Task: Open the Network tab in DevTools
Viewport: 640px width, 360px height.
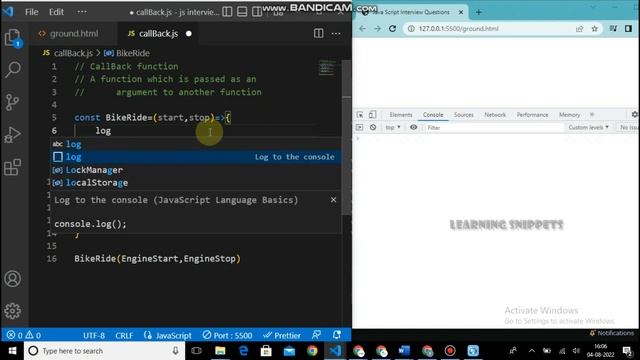Action: (x=495, y=115)
